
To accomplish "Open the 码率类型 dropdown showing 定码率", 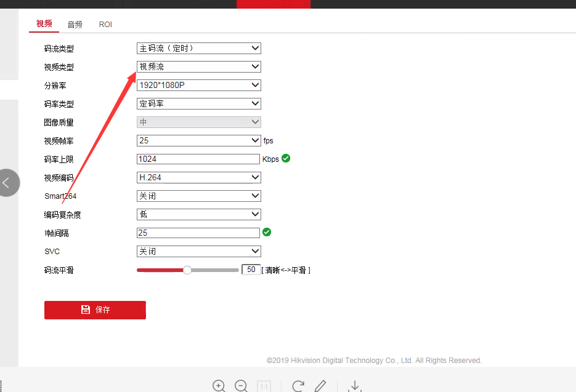I will tap(199, 103).
